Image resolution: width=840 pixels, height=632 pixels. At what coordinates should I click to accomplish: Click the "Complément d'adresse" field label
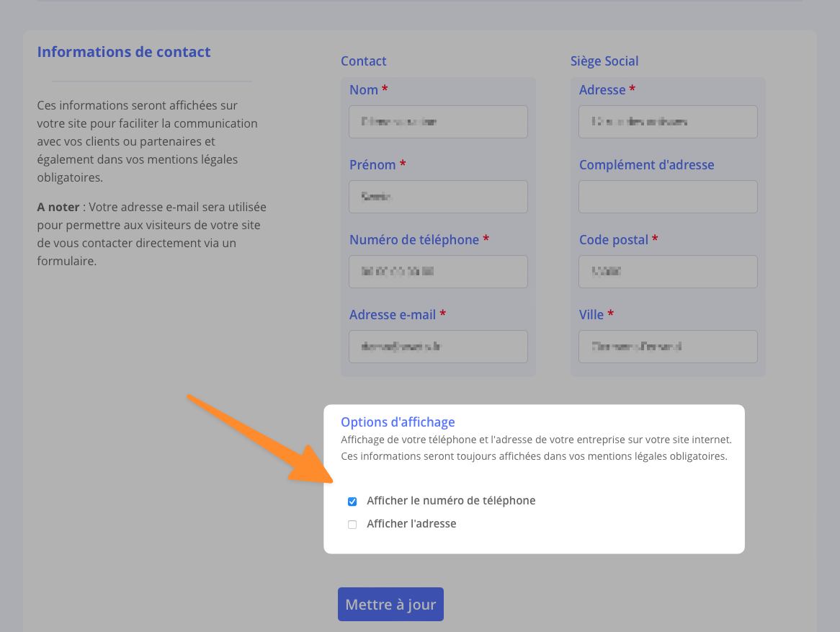[x=646, y=165]
